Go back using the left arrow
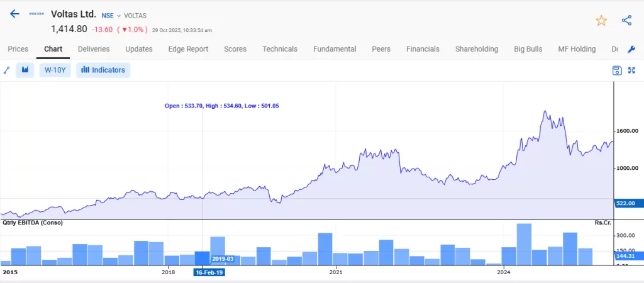Viewport: 644px width, 283px height. tap(14, 14)
